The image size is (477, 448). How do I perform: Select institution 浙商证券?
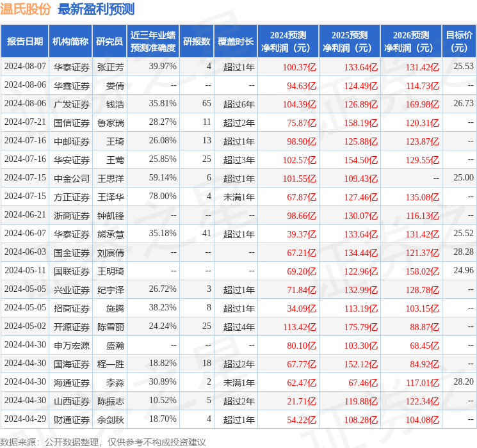click(x=72, y=216)
